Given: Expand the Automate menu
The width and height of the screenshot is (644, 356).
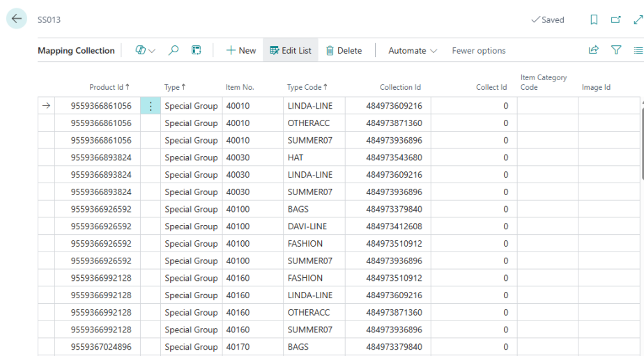Looking at the screenshot, I should pyautogui.click(x=413, y=50).
